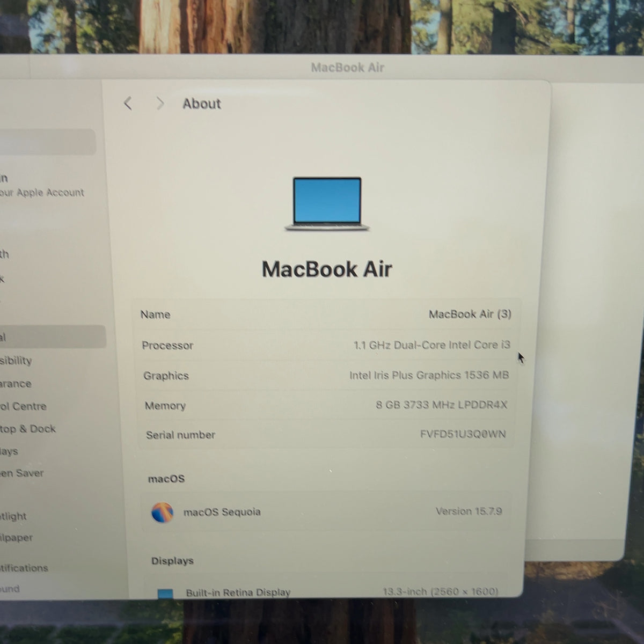The height and width of the screenshot is (644, 644).
Task: Click the sidebar search field
Action: [x=47, y=142]
